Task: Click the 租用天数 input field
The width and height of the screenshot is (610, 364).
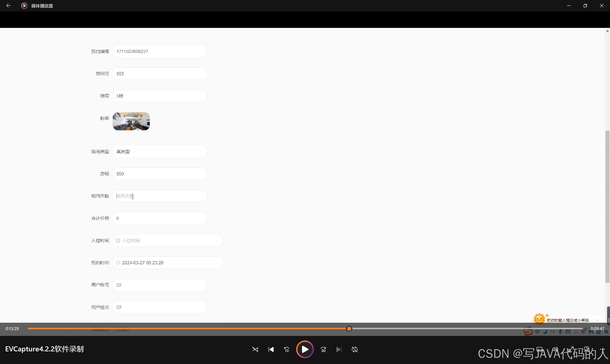Action: pyautogui.click(x=160, y=196)
